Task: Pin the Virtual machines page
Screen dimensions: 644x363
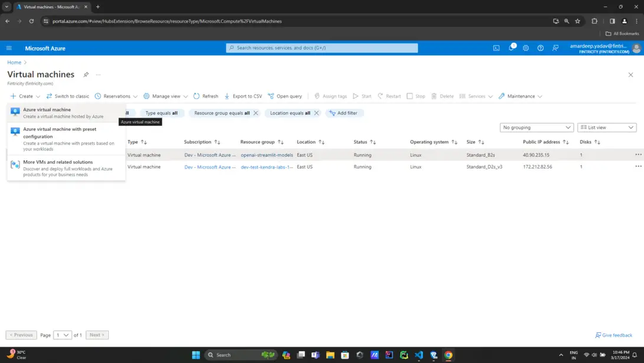Action: 86,74
